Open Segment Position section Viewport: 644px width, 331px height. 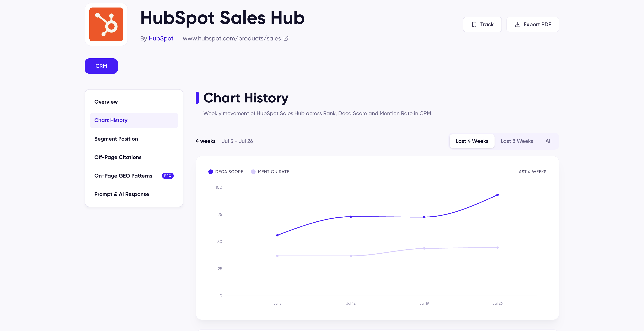[x=134, y=139]
